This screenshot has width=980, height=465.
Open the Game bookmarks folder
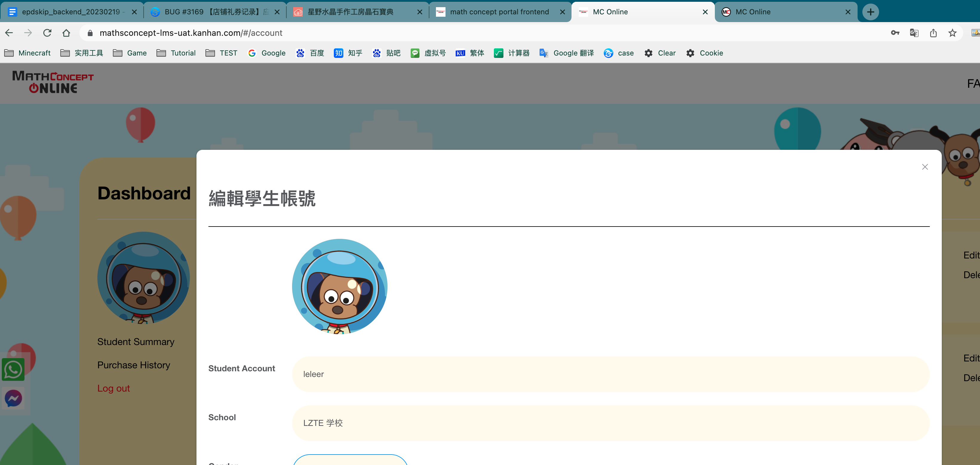coord(130,53)
